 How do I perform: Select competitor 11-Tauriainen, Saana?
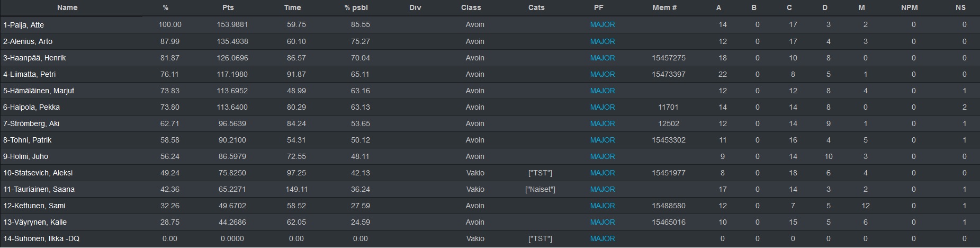(x=39, y=189)
